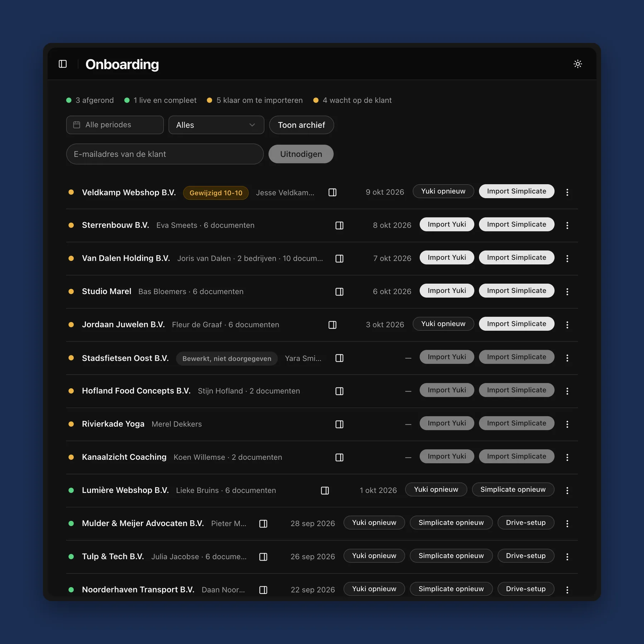Open detail panel icon for Lumière Webshop B.V.
This screenshot has height=644, width=644.
[325, 491]
